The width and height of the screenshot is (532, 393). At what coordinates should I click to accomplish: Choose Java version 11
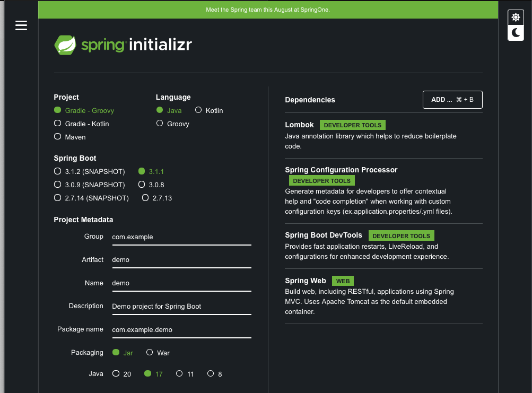[185, 374]
